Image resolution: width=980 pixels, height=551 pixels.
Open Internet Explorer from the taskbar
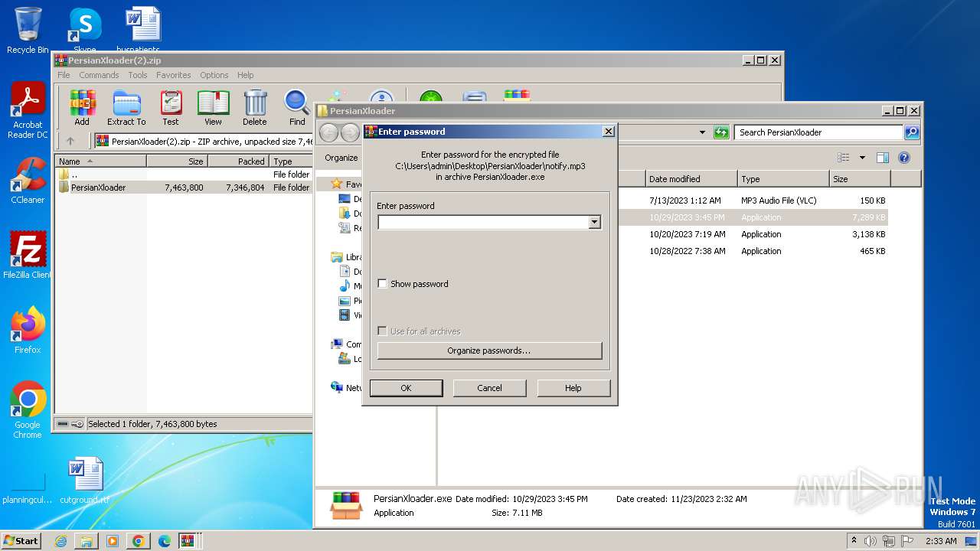pyautogui.click(x=60, y=541)
